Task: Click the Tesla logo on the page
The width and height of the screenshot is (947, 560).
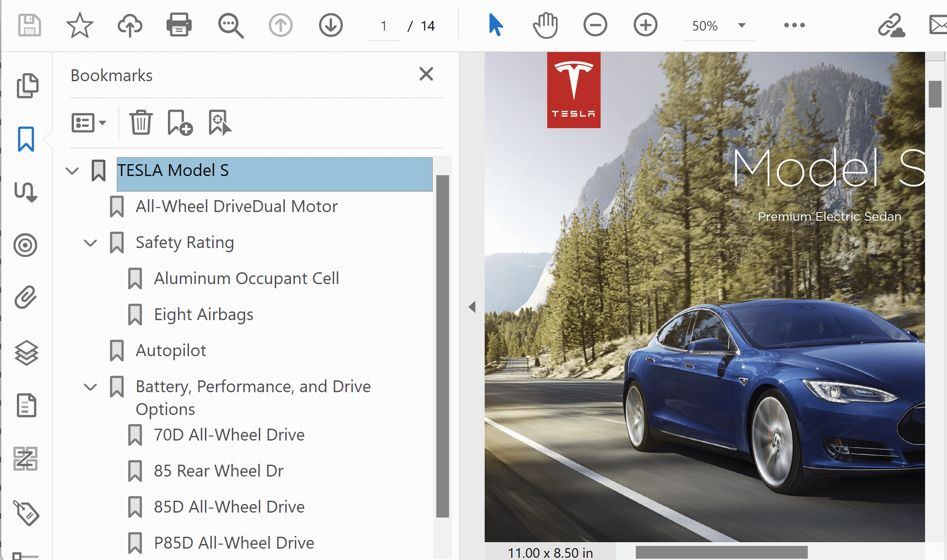Action: pos(574,90)
